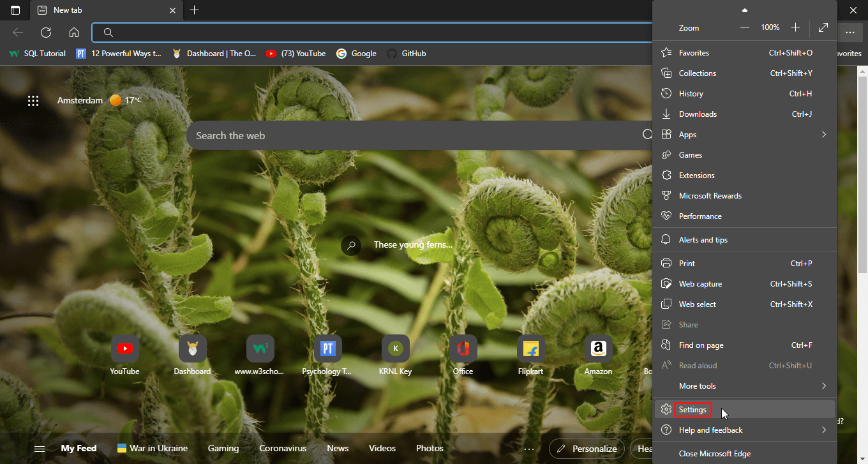The image size is (868, 464).
Task: Expand the Apps submenu
Action: pos(823,135)
